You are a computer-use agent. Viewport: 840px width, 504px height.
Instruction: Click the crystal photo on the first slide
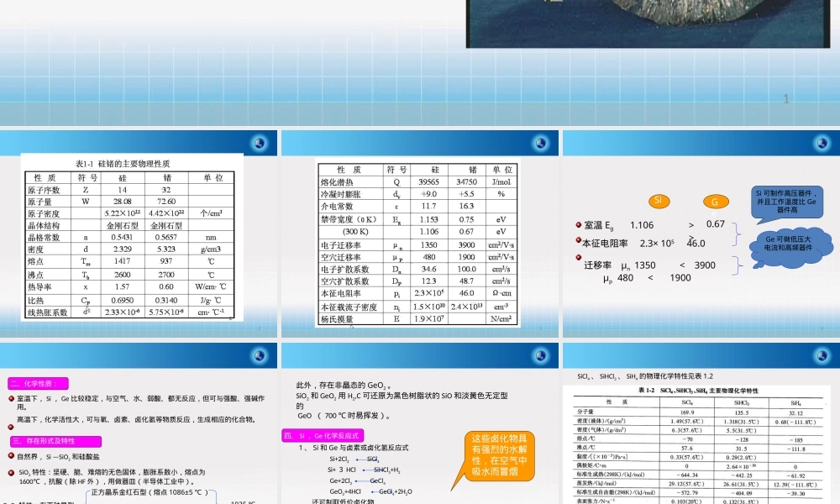coord(648,24)
